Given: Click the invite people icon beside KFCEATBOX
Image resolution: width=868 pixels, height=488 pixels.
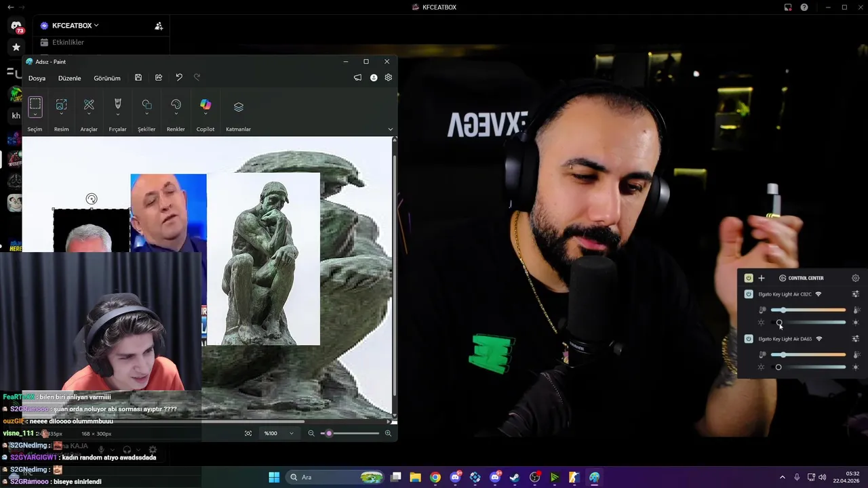Looking at the screenshot, I should tap(159, 26).
